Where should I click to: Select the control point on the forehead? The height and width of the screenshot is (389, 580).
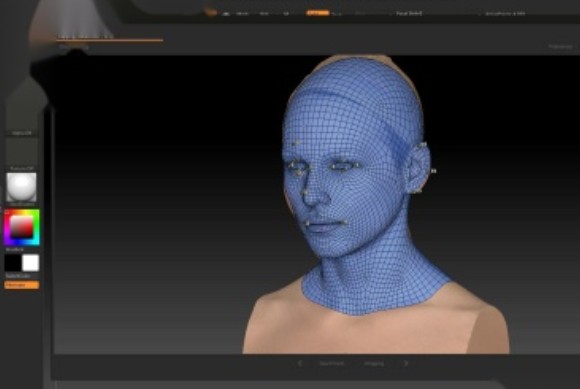click(x=296, y=142)
